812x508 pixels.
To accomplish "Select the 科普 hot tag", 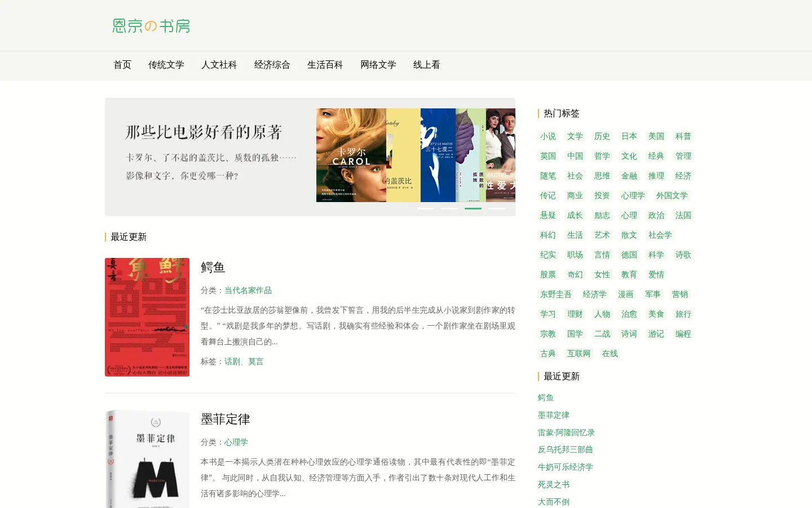I will click(x=683, y=136).
